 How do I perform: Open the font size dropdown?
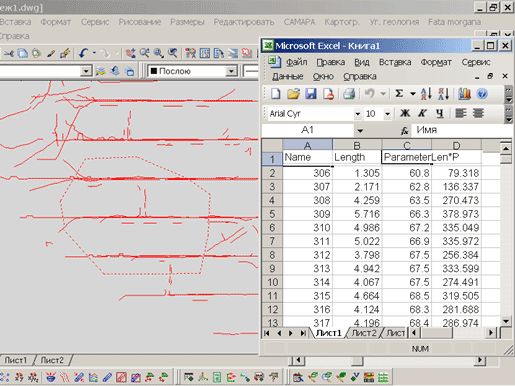[x=387, y=114]
